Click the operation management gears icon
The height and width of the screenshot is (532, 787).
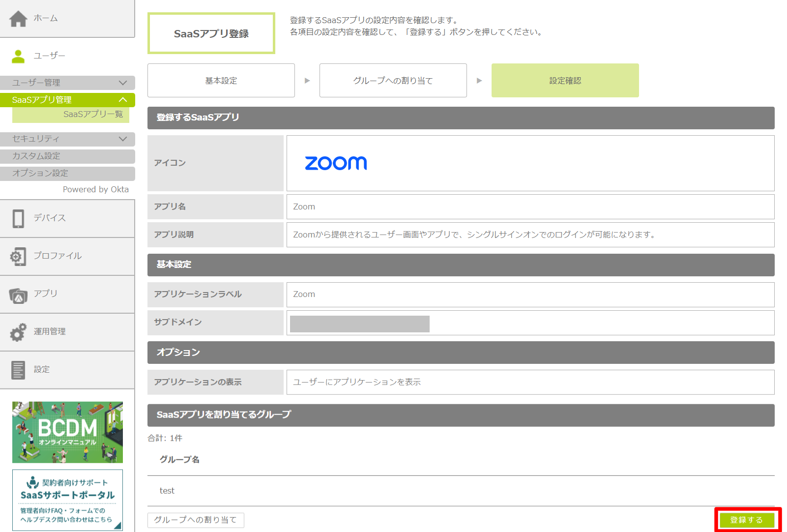[18, 332]
